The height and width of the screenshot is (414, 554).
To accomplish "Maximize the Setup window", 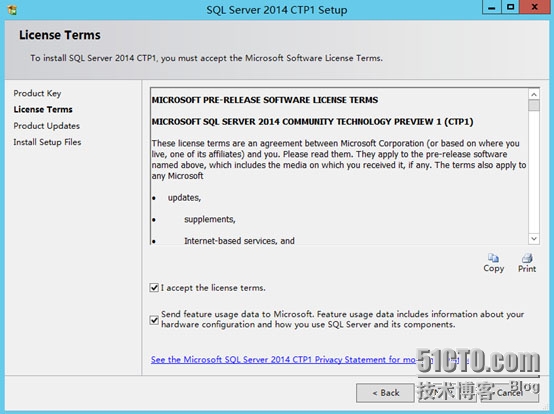I will [x=510, y=7].
